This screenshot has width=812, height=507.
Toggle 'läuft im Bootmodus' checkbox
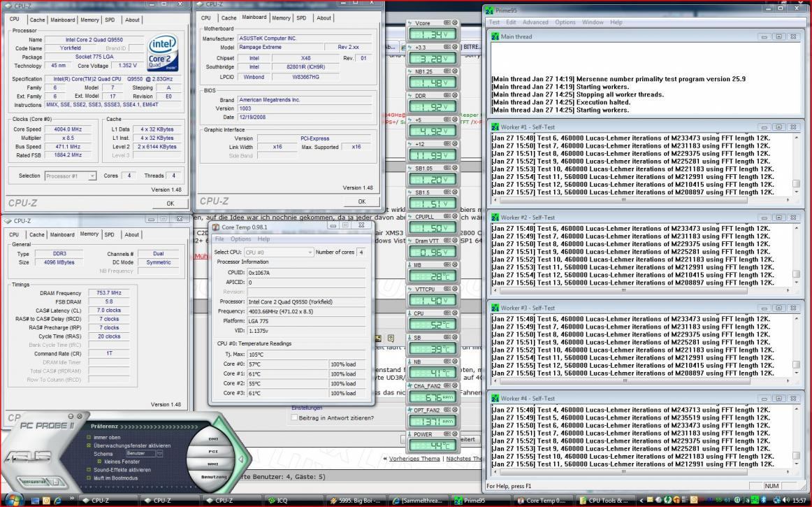(x=89, y=478)
